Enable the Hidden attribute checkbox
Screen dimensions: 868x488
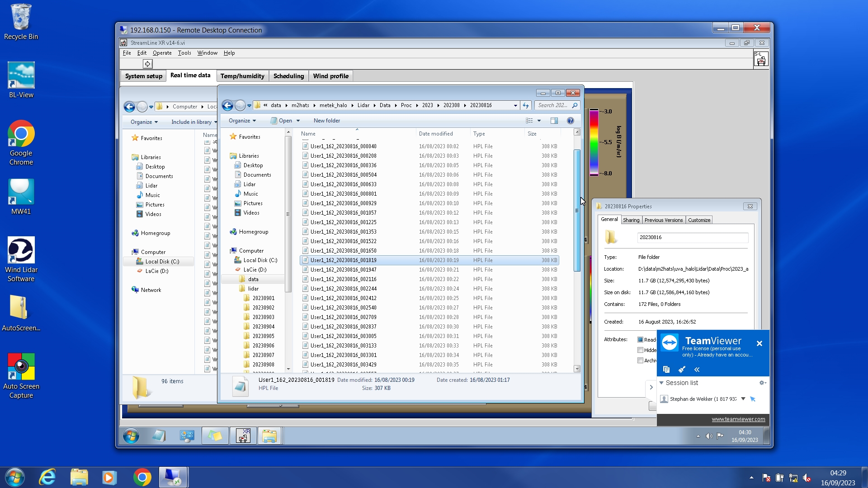(640, 350)
